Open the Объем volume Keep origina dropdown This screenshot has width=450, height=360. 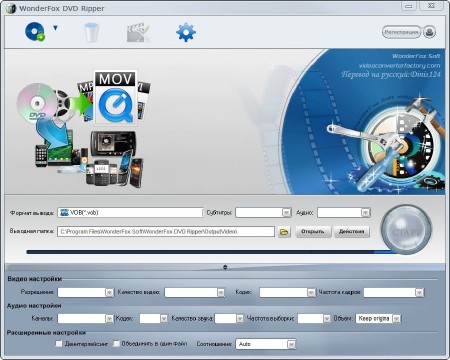click(378, 319)
